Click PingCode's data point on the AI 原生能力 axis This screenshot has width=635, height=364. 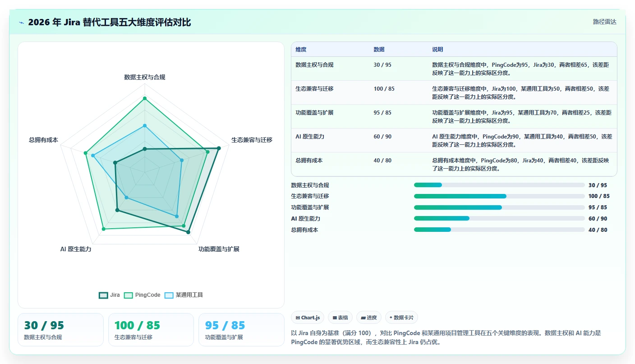pos(103,229)
